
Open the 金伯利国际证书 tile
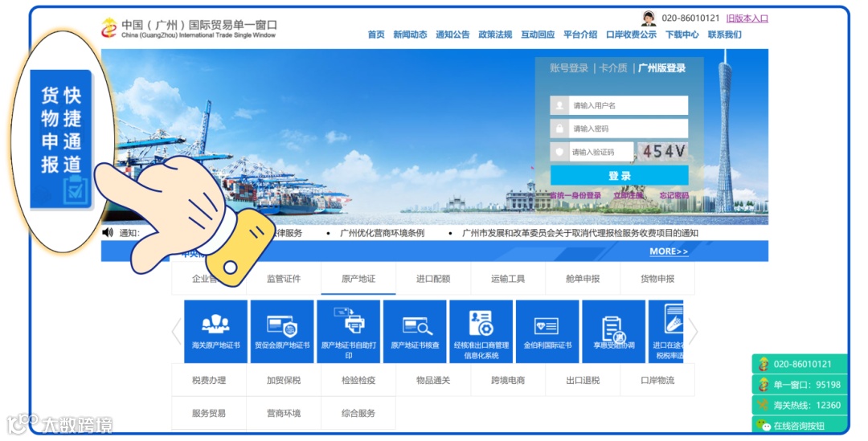point(547,332)
